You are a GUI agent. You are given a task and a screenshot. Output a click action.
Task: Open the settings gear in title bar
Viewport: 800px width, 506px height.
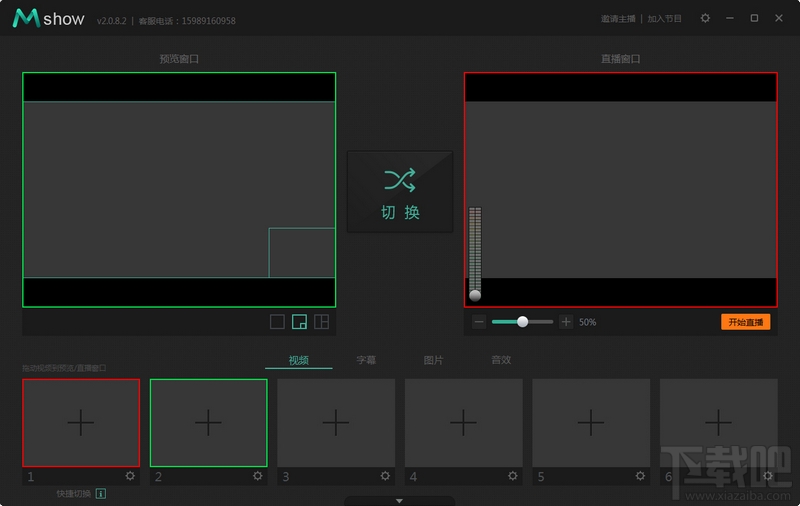coord(705,19)
